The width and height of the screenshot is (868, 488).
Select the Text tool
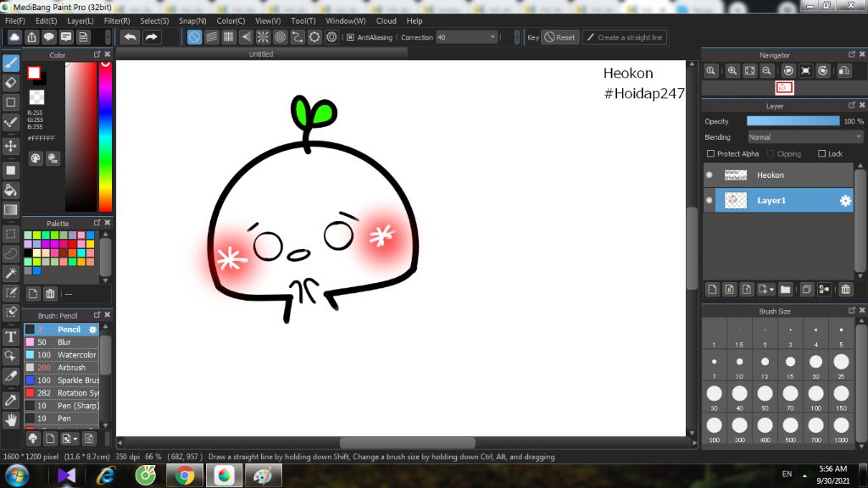pyautogui.click(x=10, y=336)
